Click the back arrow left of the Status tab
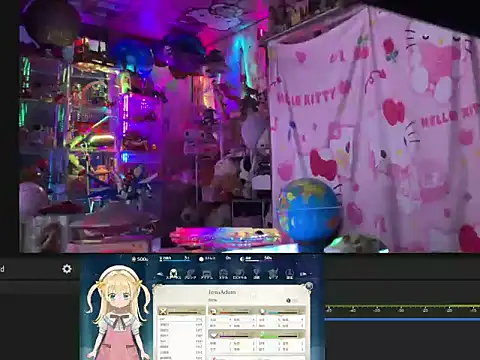 tap(160, 274)
